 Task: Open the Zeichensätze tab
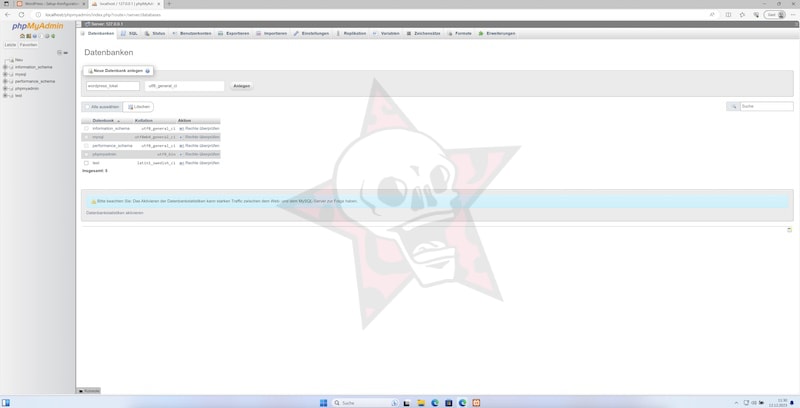click(x=423, y=34)
